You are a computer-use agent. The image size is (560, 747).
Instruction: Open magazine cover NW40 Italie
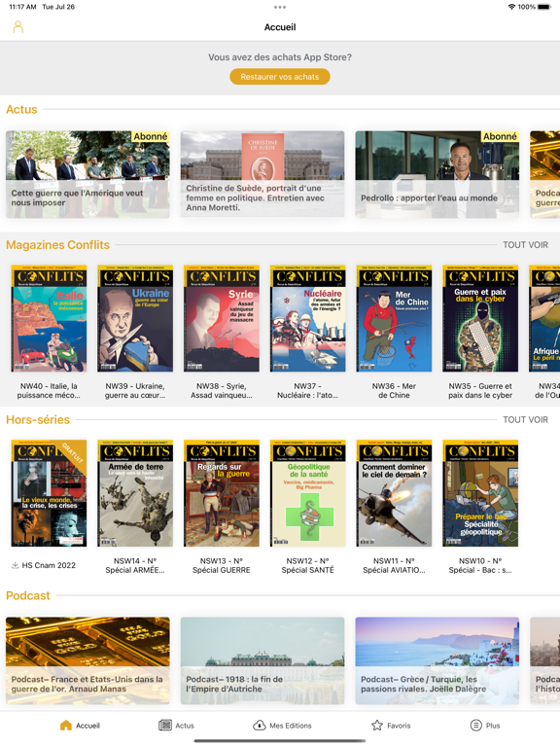pyautogui.click(x=49, y=318)
